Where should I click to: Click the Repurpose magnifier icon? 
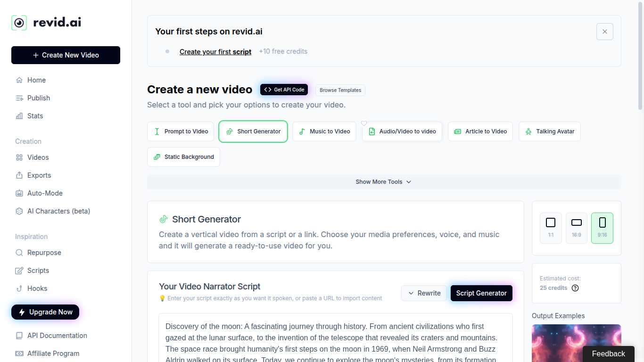click(x=19, y=253)
